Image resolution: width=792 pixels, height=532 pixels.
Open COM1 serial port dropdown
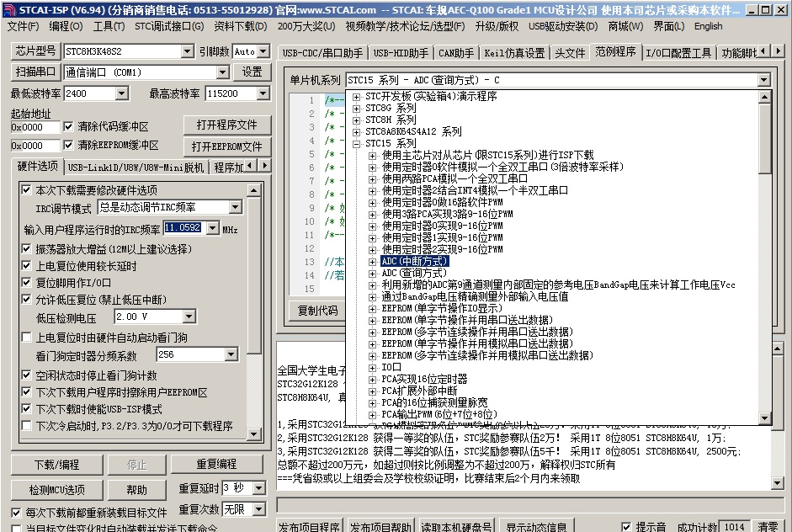(x=223, y=72)
